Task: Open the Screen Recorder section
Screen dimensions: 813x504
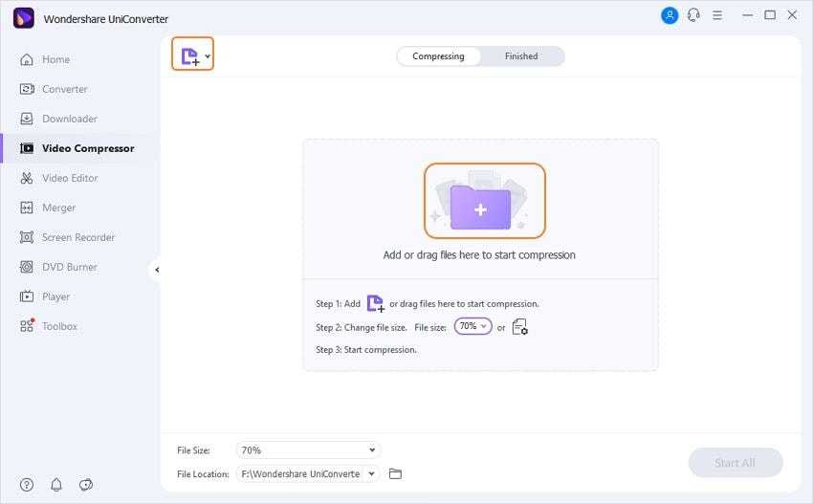Action: click(77, 237)
